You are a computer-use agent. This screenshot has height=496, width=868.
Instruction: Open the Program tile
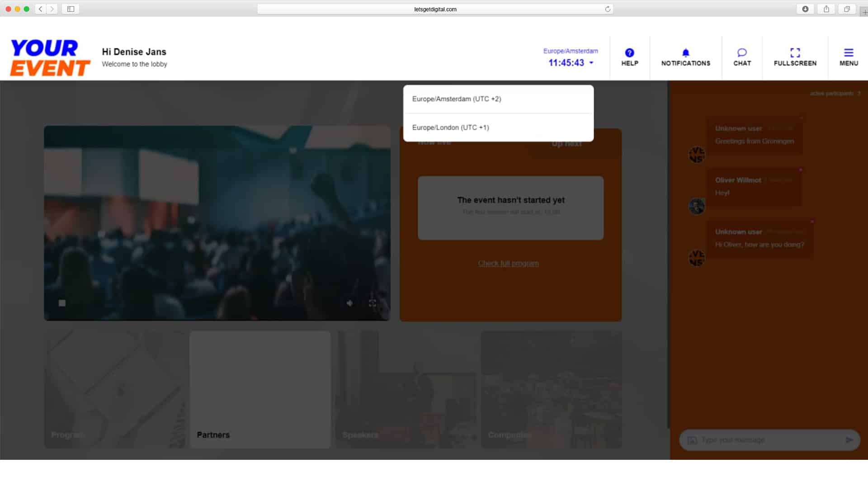click(114, 390)
